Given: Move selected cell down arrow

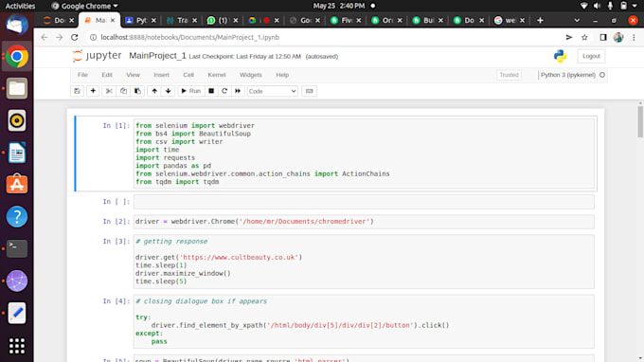Looking at the screenshot, I should pos(168,91).
